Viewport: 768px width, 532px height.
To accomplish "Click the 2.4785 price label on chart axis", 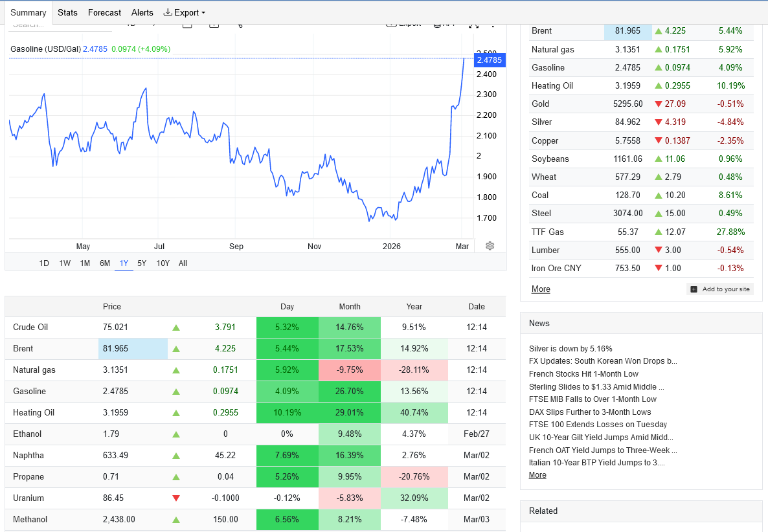I will point(488,60).
